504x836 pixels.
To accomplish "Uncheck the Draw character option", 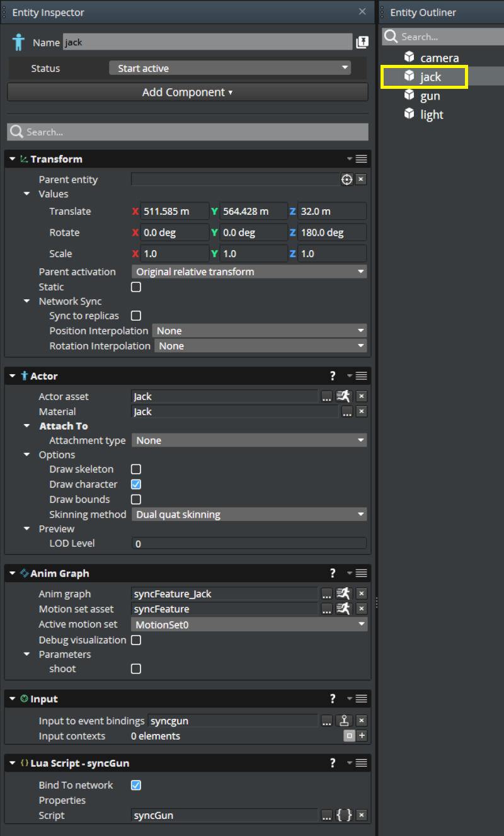I will 135,484.
